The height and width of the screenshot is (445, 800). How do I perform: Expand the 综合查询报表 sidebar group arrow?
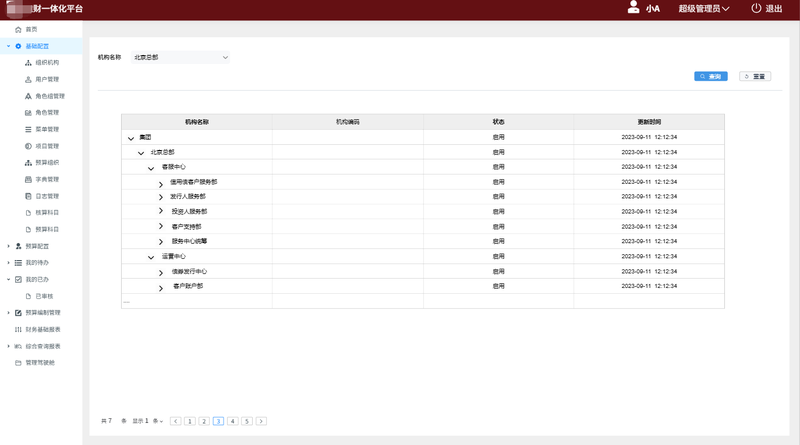coord(8,346)
